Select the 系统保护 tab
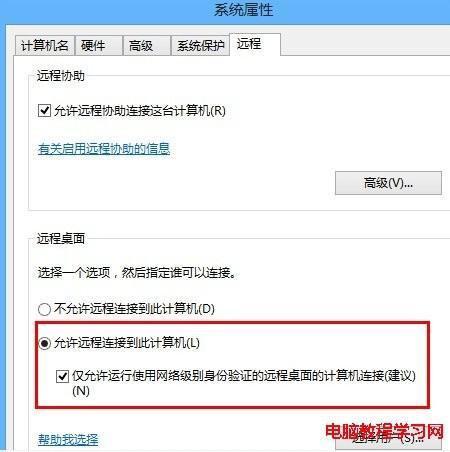The width and height of the screenshot is (450, 452). point(200,45)
